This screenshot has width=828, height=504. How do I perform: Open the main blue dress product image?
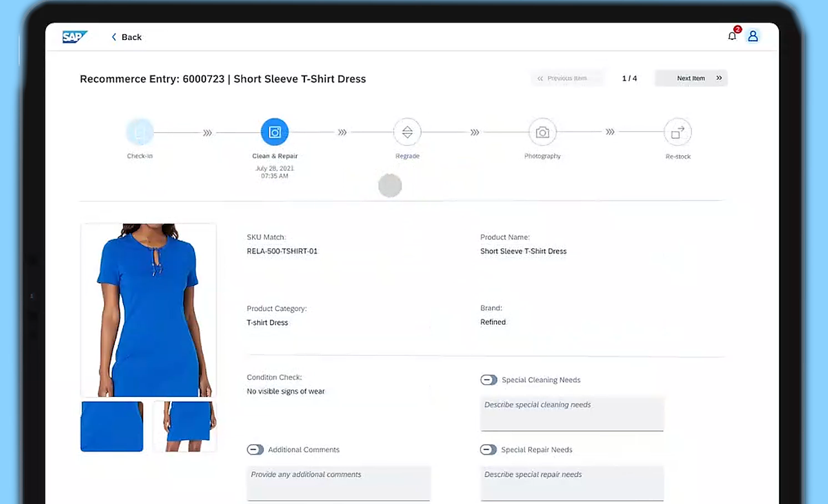[148, 310]
